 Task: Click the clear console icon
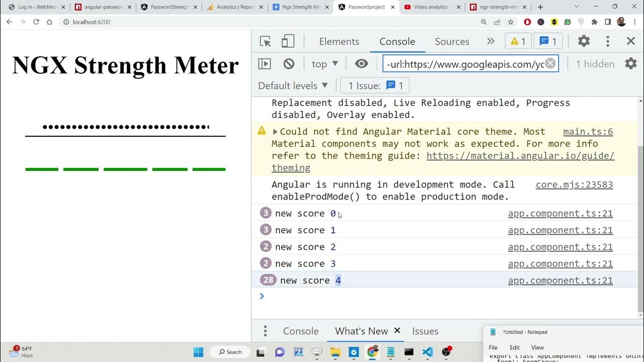click(289, 64)
